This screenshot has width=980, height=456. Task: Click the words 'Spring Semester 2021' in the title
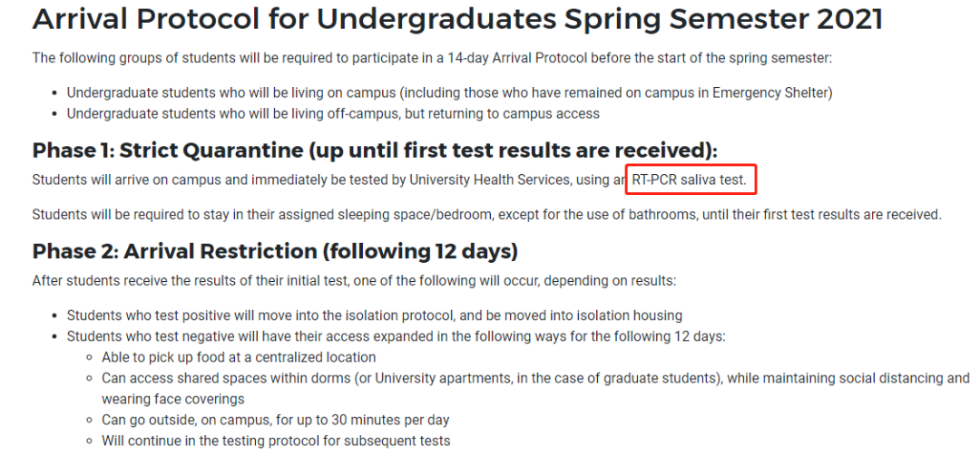tap(724, 19)
